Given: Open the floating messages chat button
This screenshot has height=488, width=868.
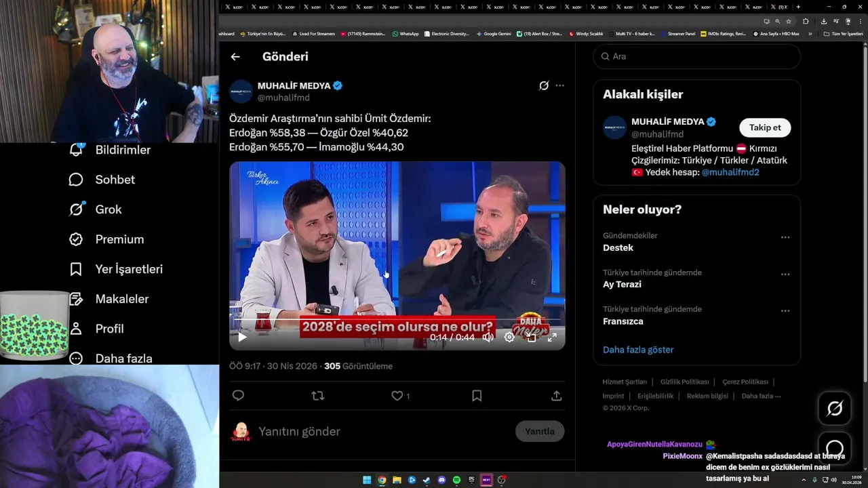Looking at the screenshot, I should tap(835, 448).
